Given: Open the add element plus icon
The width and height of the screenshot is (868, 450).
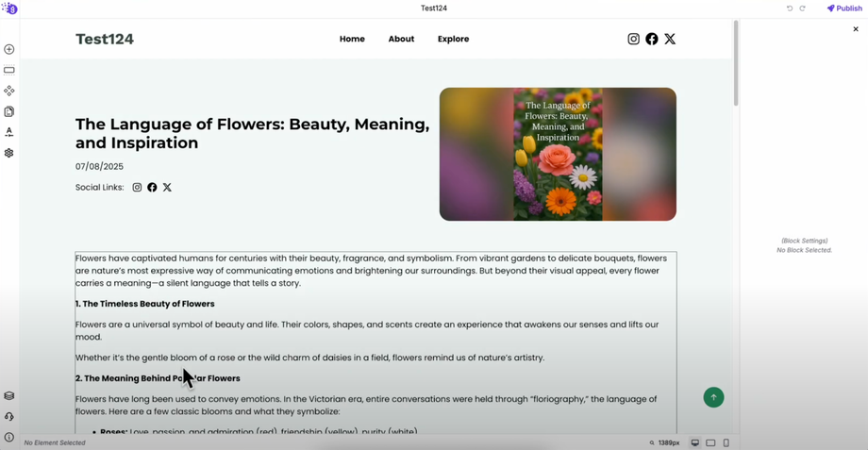Looking at the screenshot, I should point(8,49).
